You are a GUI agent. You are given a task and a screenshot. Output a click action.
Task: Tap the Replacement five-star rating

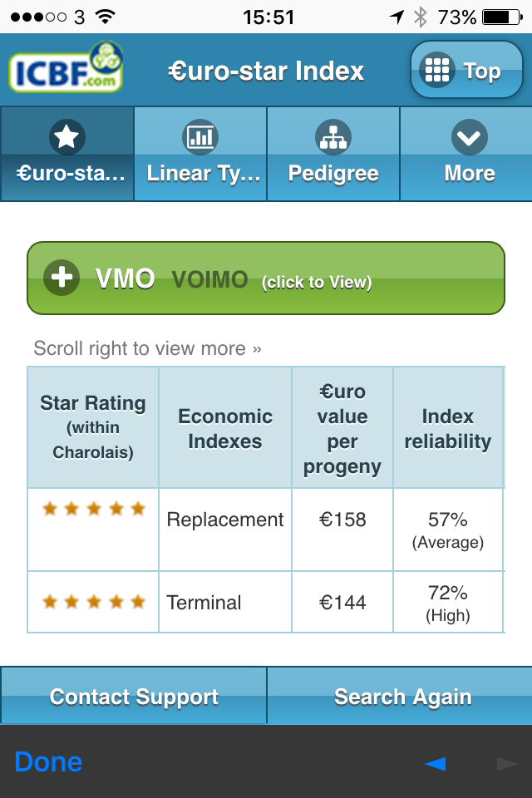coord(93,509)
